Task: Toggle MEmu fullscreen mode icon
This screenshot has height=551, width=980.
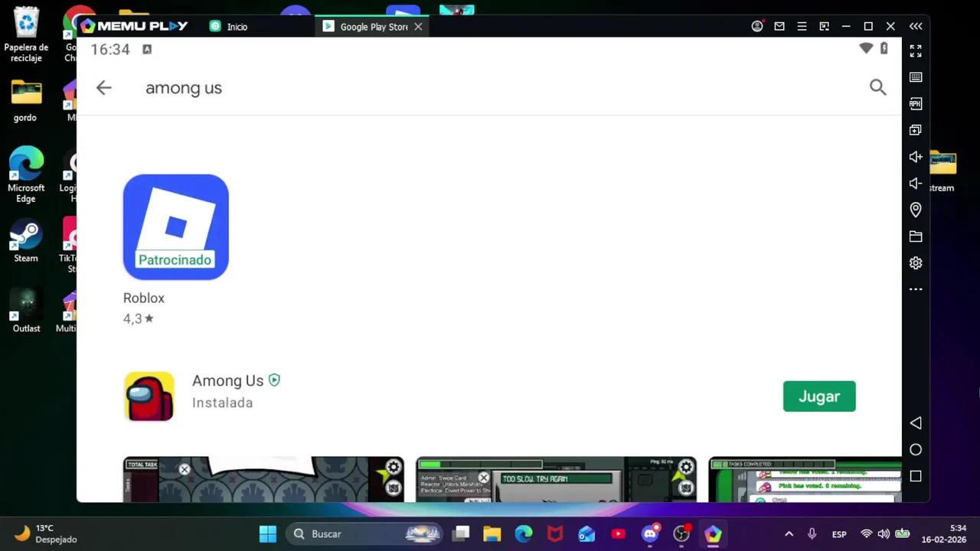Action: click(x=916, y=51)
